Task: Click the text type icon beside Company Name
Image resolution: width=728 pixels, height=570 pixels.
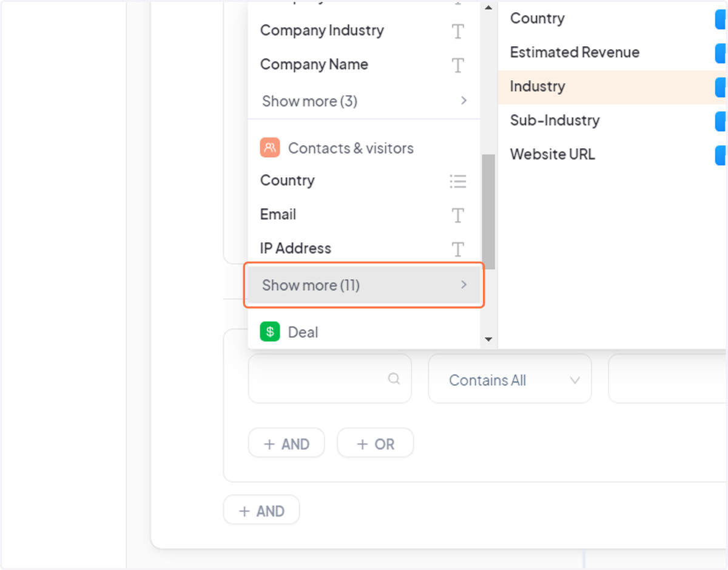Action: tap(458, 65)
